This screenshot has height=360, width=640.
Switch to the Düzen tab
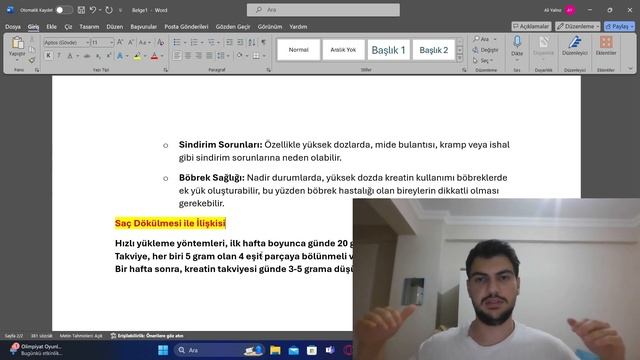pyautogui.click(x=115, y=27)
